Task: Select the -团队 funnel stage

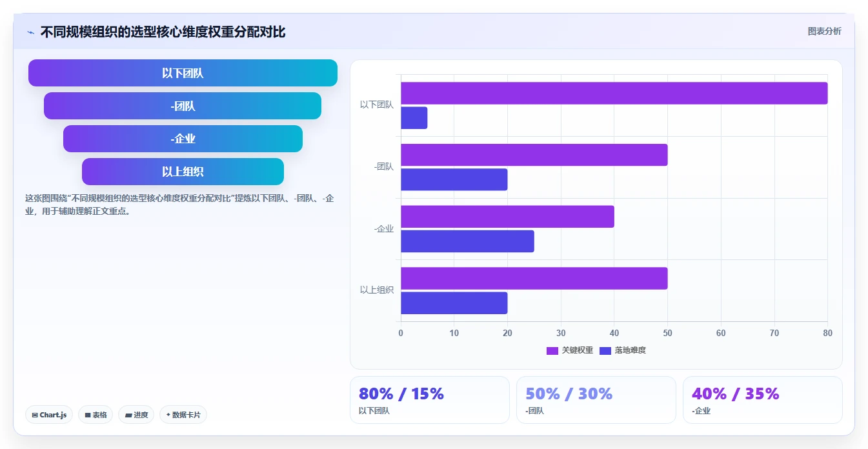Action: point(183,106)
